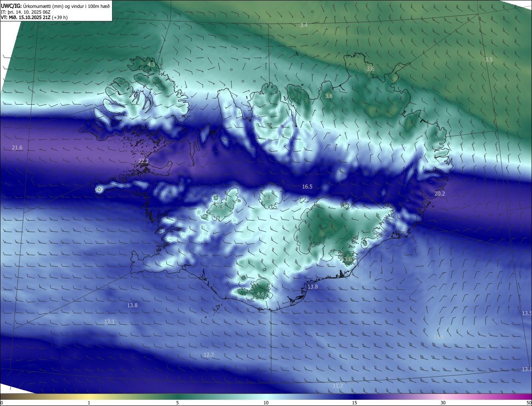The height and width of the screenshot is (406, 532).
Task: Click the 6.5 value label on the map
Action: coord(221,207)
